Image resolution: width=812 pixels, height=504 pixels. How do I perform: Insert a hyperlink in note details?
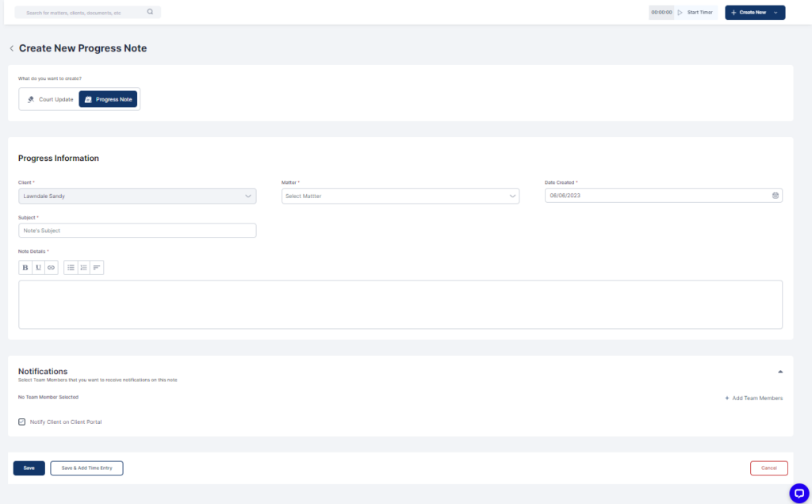click(51, 268)
